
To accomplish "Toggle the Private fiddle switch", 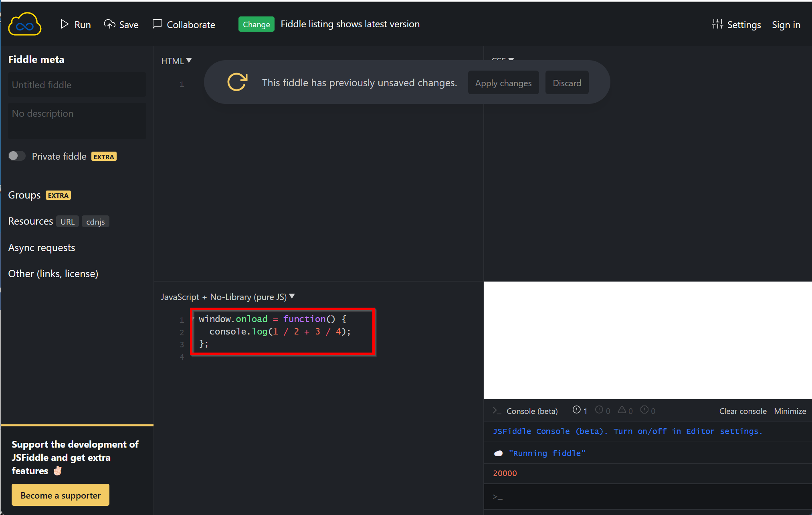I will pyautogui.click(x=17, y=156).
